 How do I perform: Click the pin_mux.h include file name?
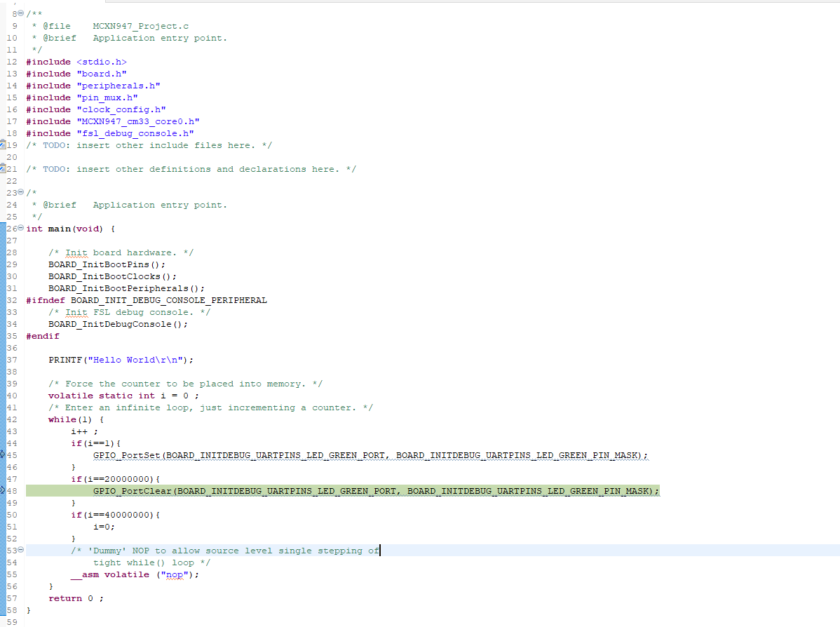pos(109,97)
